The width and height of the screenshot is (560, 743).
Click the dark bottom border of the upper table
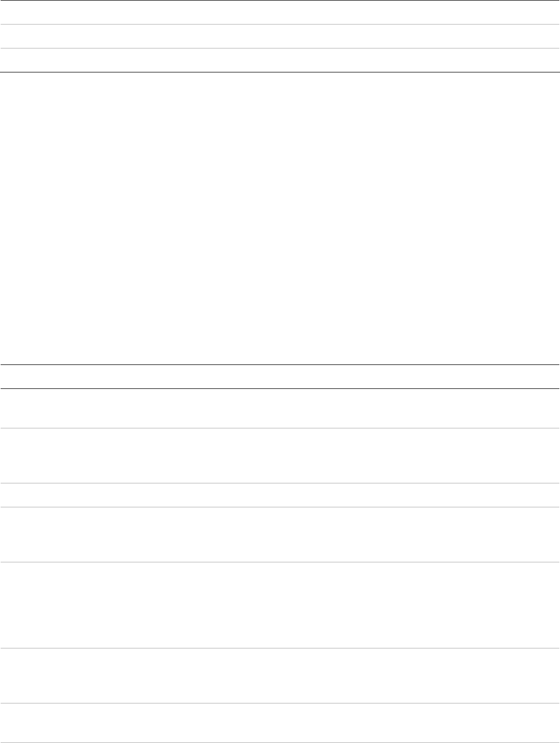(x=280, y=71)
